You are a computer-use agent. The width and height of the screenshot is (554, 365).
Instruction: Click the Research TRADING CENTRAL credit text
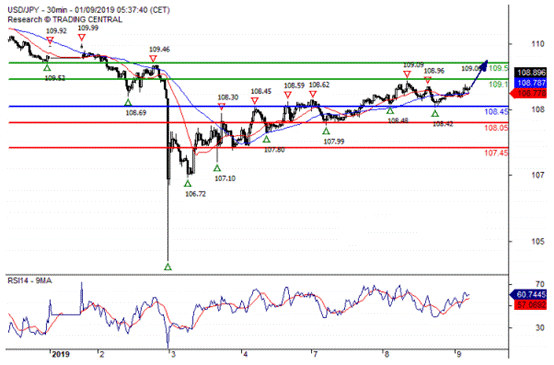pyautogui.click(x=65, y=19)
